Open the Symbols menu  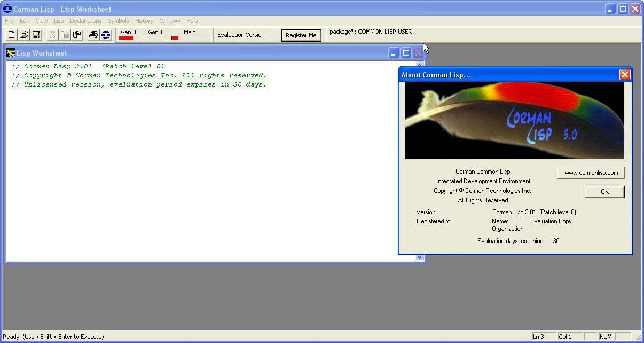118,21
